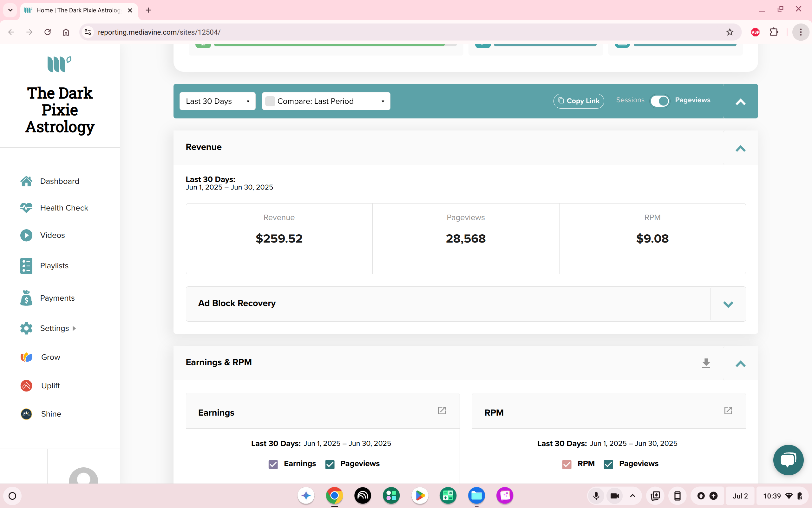This screenshot has width=812, height=508.
Task: Bookmark this page with star icon
Action: [x=730, y=32]
